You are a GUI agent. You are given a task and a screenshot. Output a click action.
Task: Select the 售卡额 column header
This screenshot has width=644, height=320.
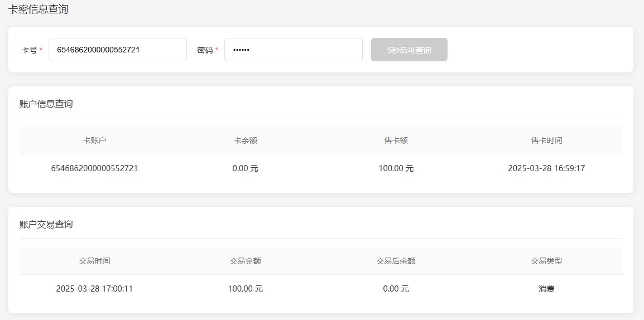pyautogui.click(x=396, y=140)
